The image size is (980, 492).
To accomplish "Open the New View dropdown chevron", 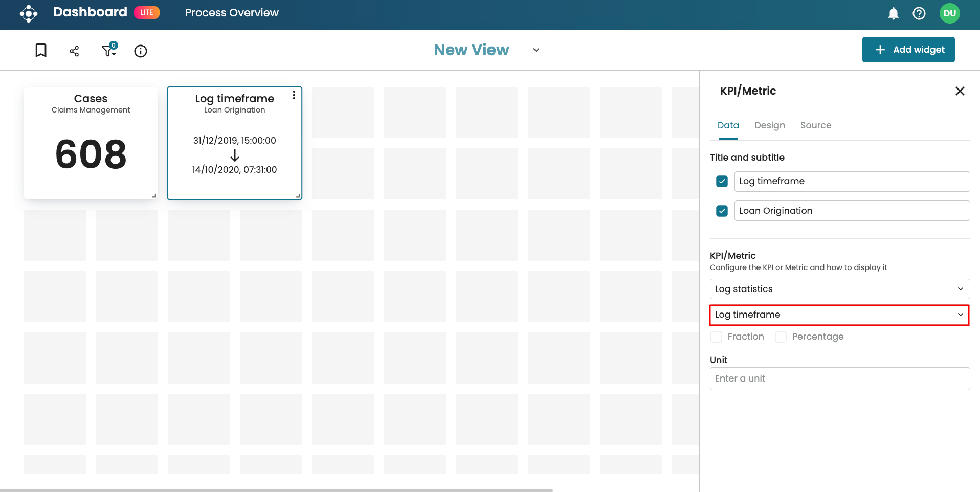I will [536, 50].
